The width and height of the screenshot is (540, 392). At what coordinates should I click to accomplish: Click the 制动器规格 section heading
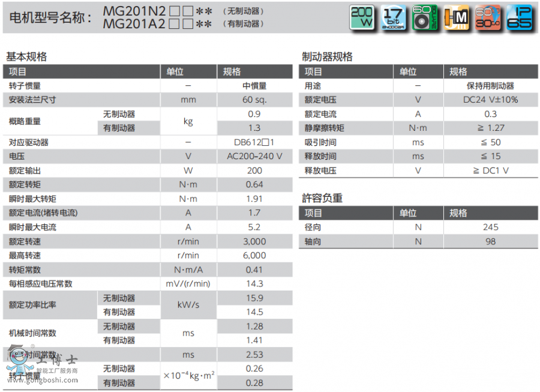tap(327, 57)
